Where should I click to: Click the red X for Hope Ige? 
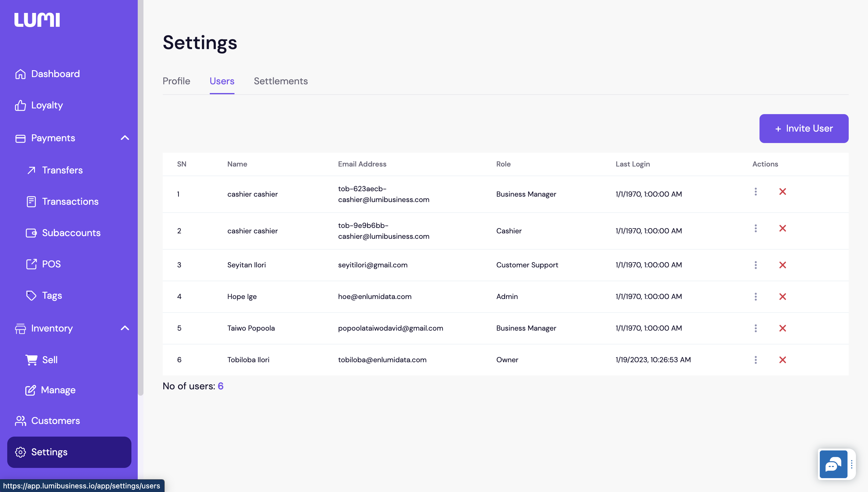coord(782,296)
